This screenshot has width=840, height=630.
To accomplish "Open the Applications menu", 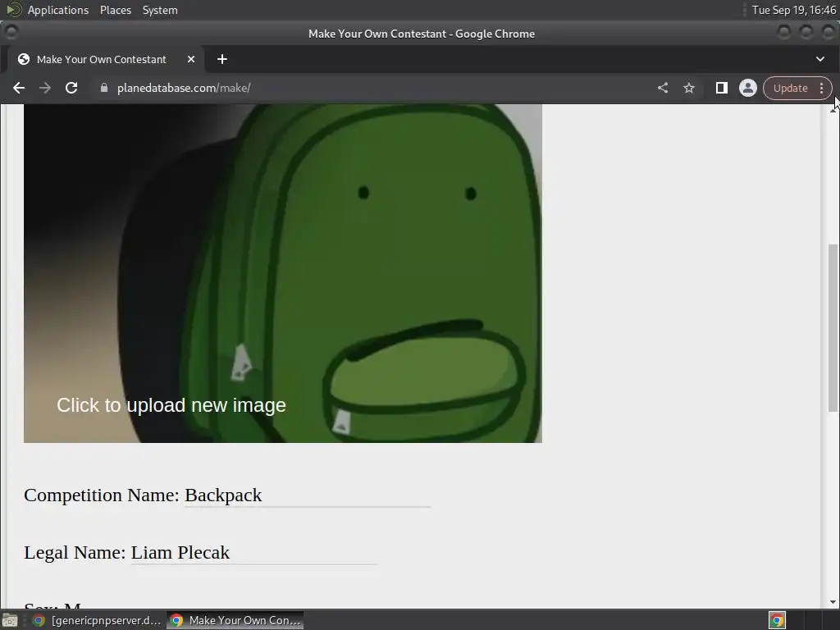I will pyautogui.click(x=58, y=10).
